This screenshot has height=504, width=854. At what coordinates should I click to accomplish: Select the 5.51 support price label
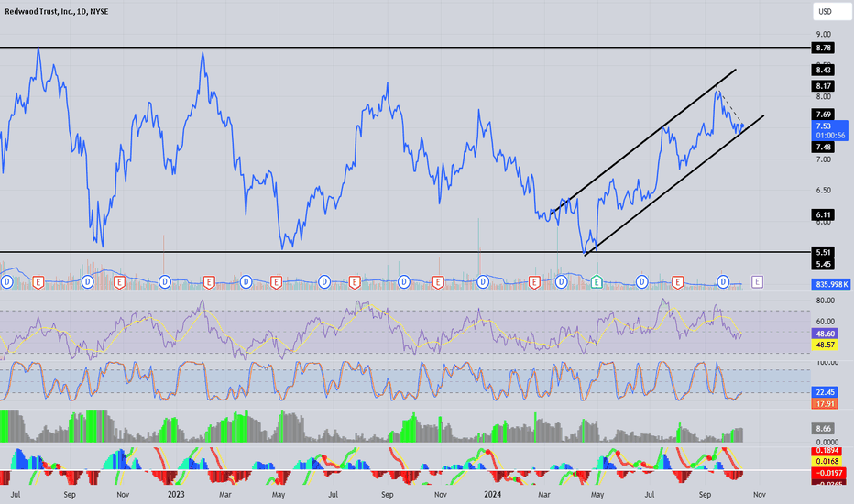click(823, 252)
